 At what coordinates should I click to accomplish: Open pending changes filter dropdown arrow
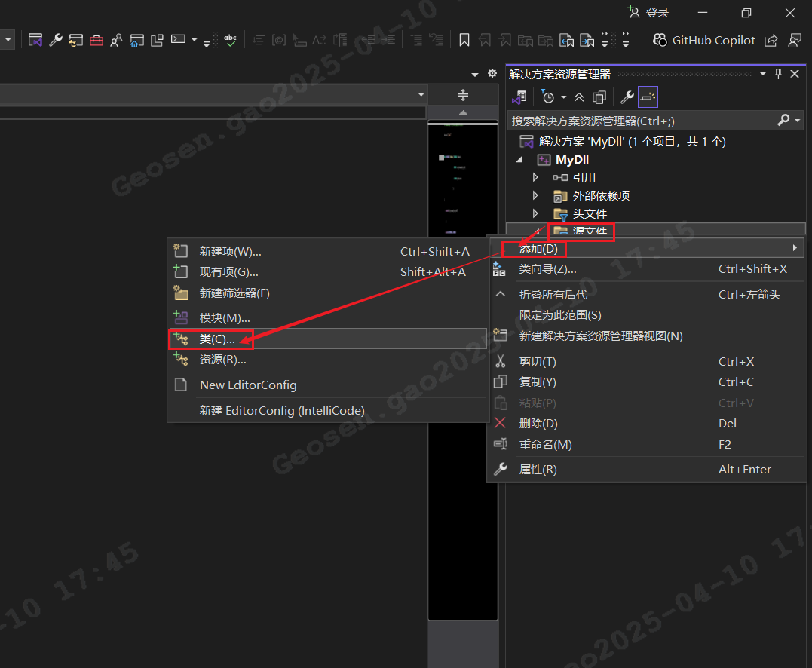[563, 97]
